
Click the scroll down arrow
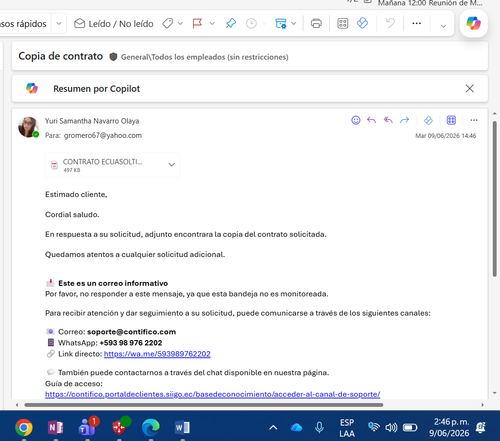click(x=495, y=393)
